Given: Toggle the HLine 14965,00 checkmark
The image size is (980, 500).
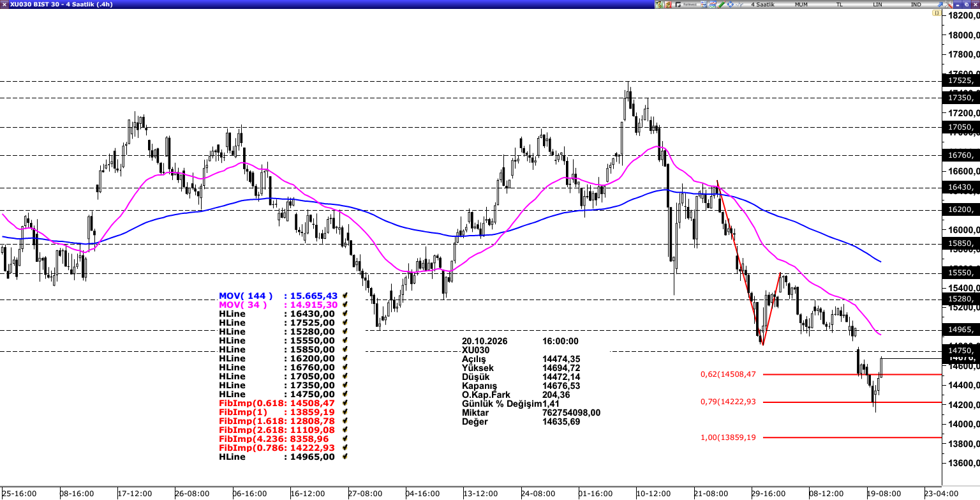Looking at the screenshot, I should (345, 457).
